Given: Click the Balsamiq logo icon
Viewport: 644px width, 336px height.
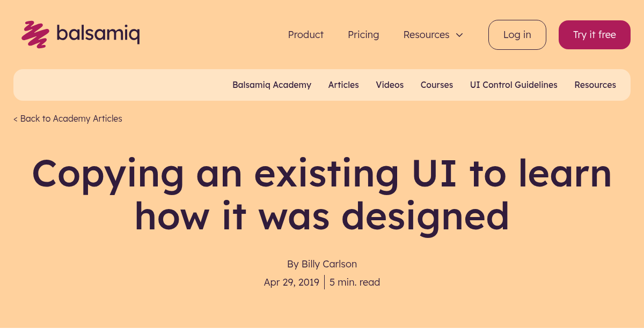Looking at the screenshot, I should pyautogui.click(x=34, y=33).
